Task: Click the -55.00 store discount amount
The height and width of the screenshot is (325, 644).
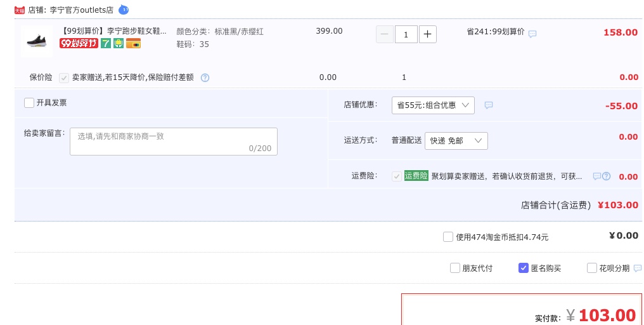Action: (x=621, y=106)
